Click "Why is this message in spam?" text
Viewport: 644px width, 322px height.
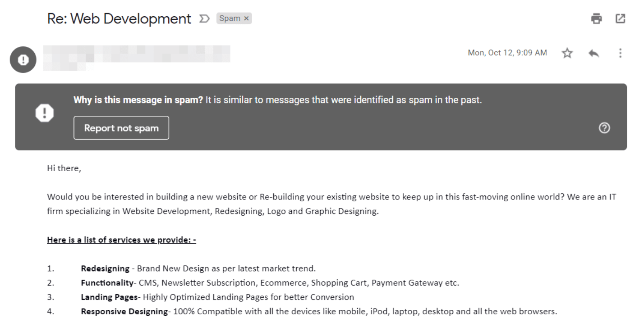pos(138,100)
